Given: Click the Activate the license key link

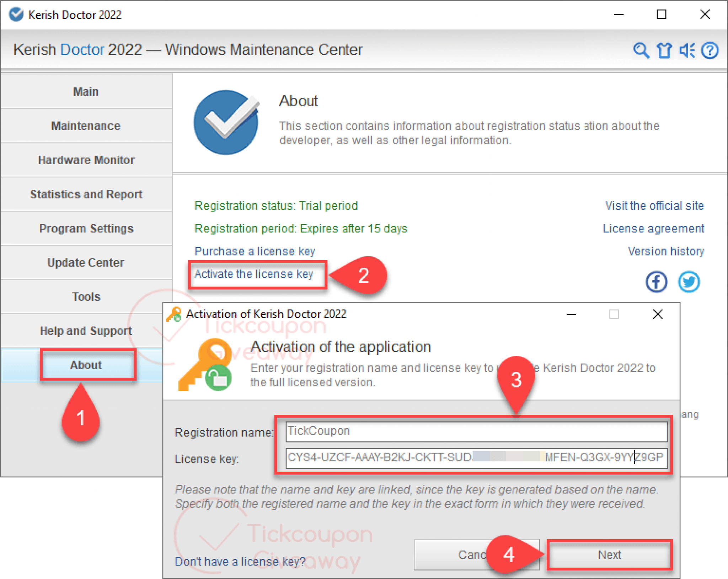Looking at the screenshot, I should tap(254, 274).
